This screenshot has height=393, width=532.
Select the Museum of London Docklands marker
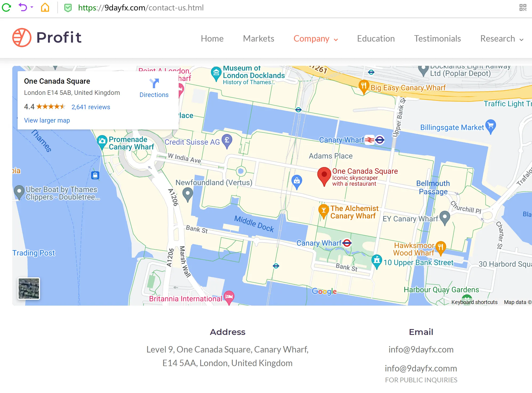tap(216, 74)
